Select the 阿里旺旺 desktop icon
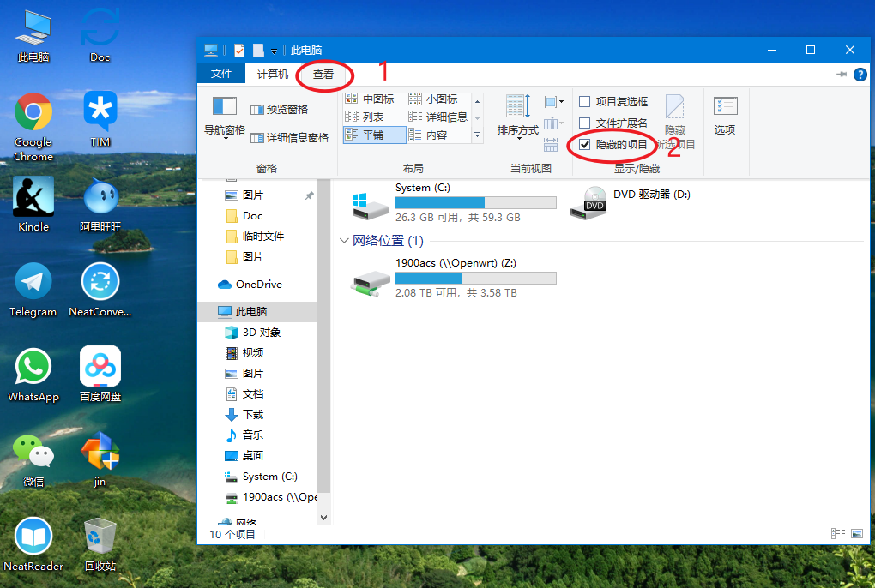Image resolution: width=875 pixels, height=588 pixels. (100, 205)
